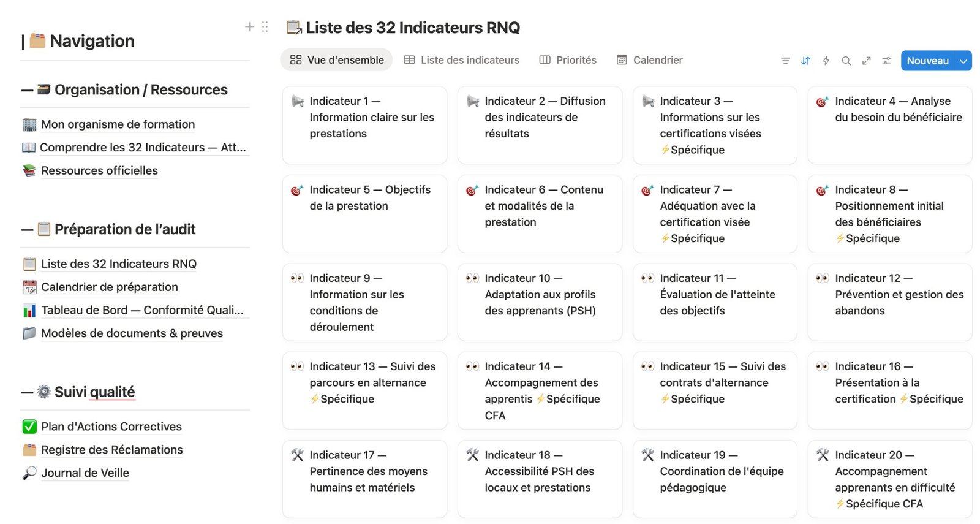The image size is (980, 524).
Task: Click the Suivi qualité heading text
Action: click(94, 392)
